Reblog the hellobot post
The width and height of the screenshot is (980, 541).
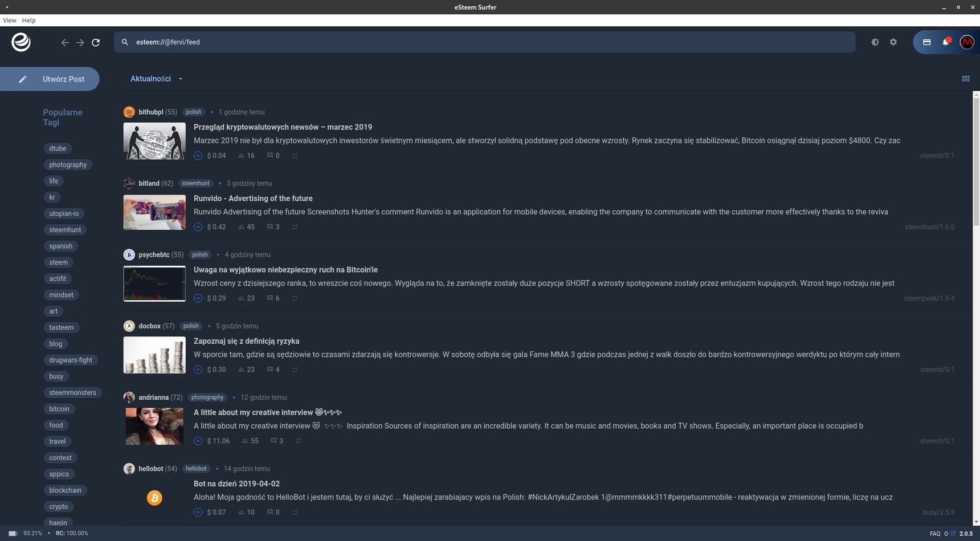[x=295, y=512]
